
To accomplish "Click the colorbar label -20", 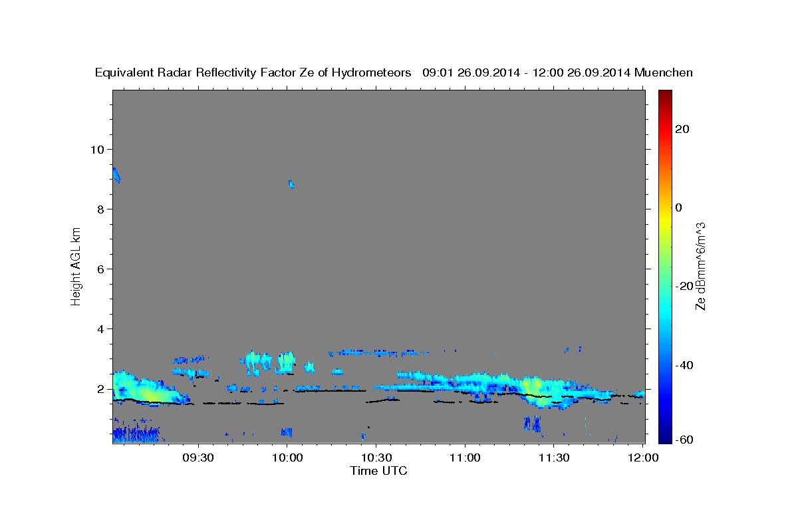I will 684,286.
